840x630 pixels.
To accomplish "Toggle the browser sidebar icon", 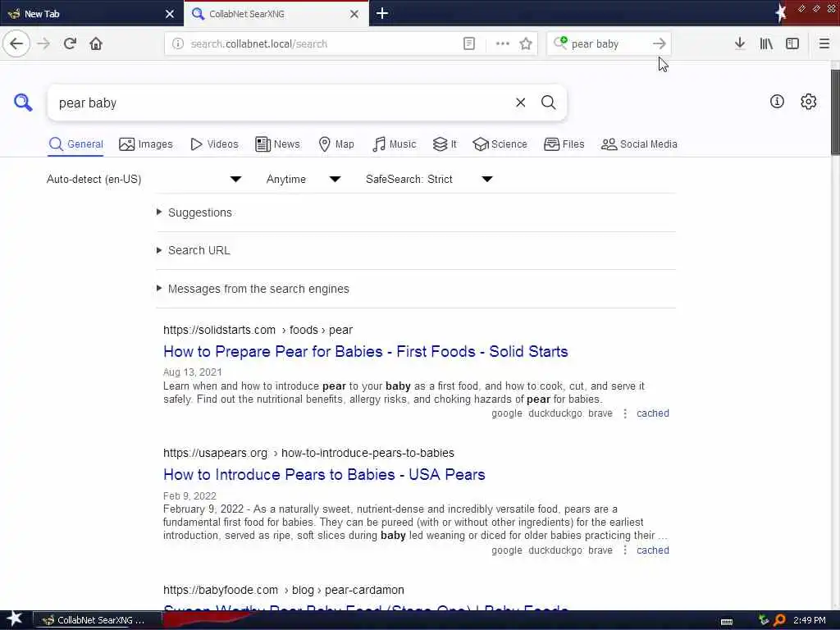I will [792, 43].
